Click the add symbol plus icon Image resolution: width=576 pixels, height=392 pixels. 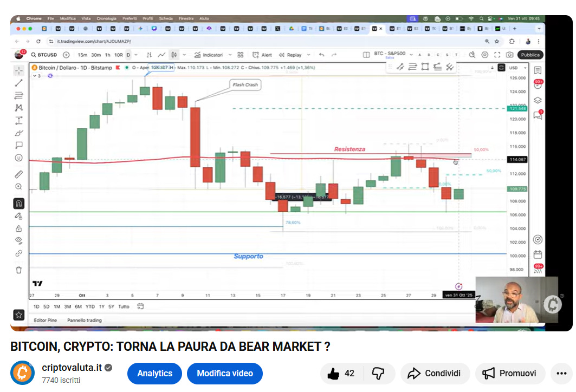(x=66, y=55)
